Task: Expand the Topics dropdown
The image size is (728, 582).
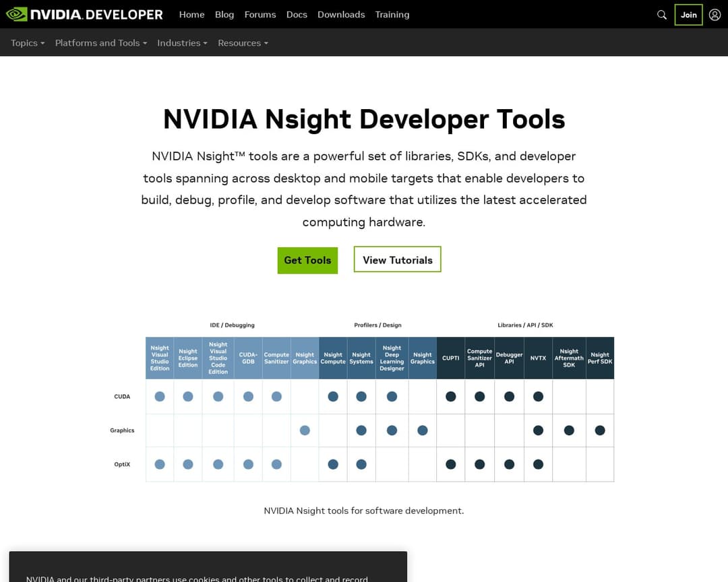Action: (x=28, y=42)
